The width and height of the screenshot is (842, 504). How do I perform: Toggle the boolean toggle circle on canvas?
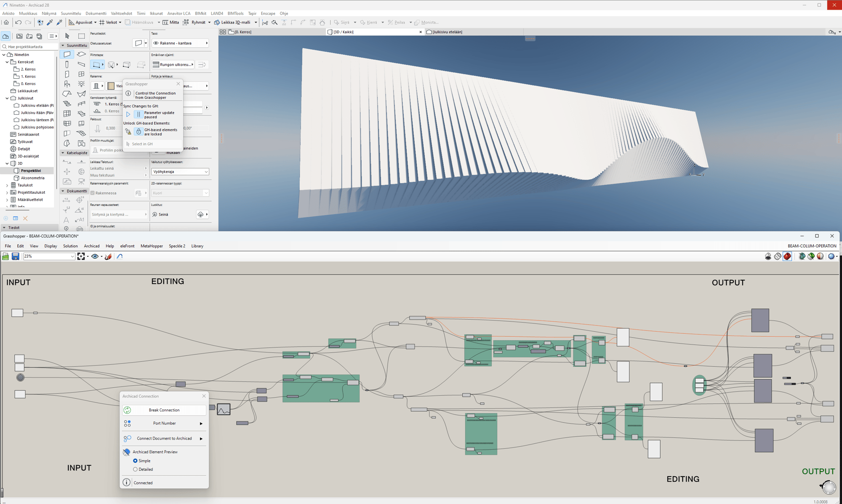point(20,378)
